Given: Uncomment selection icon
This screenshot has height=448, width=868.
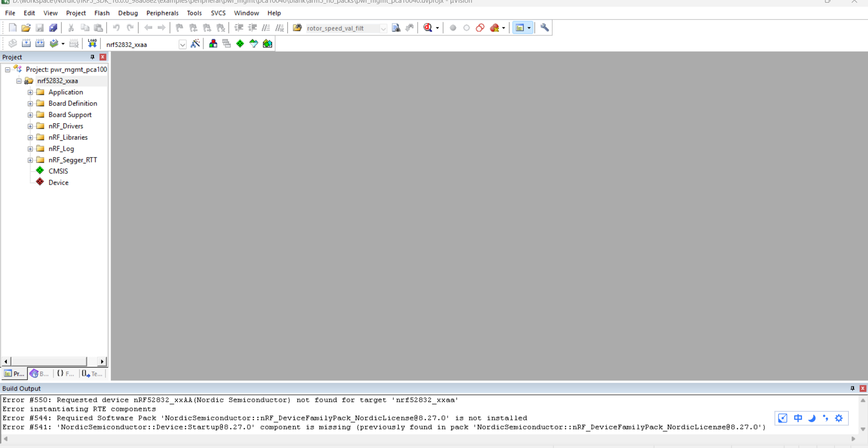Looking at the screenshot, I should click(x=279, y=28).
